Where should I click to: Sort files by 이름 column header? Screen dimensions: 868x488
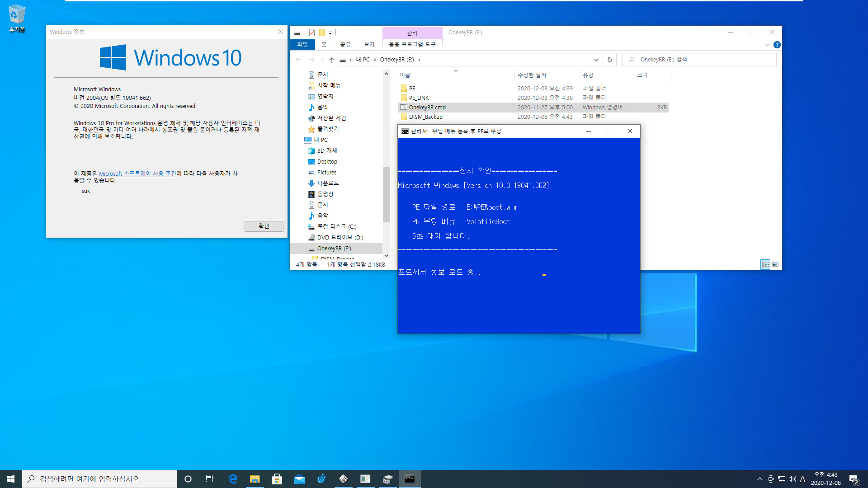(x=456, y=75)
